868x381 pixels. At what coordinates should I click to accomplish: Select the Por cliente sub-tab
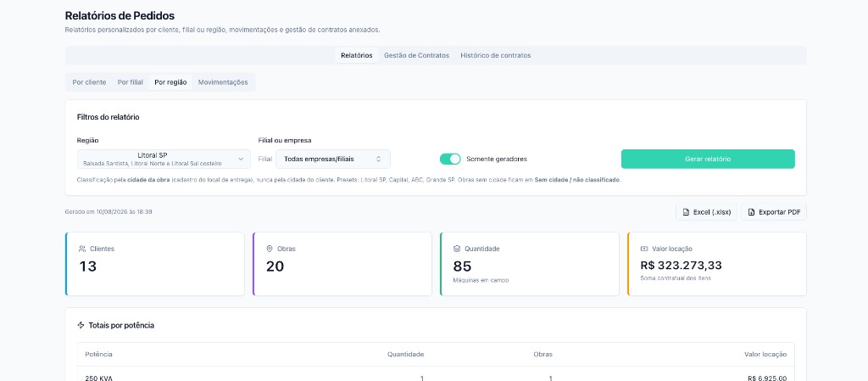point(89,82)
